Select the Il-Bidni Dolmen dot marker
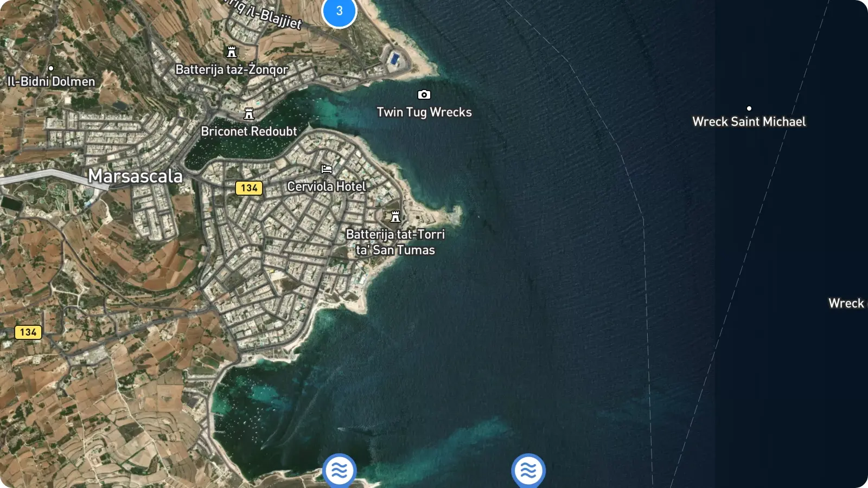The width and height of the screenshot is (868, 488). [51, 68]
